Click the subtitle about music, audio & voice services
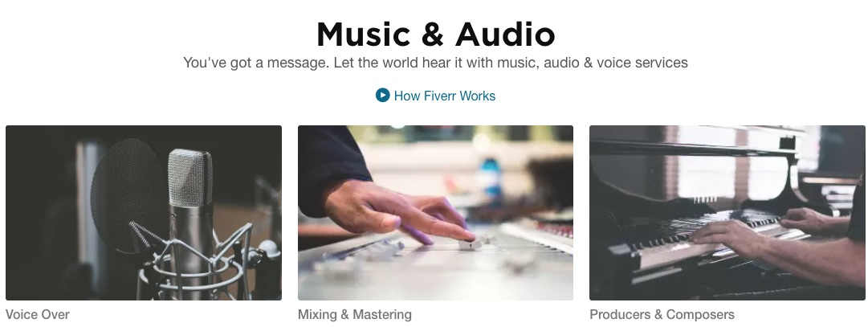Screen dimensions: 868x327 tap(436, 63)
